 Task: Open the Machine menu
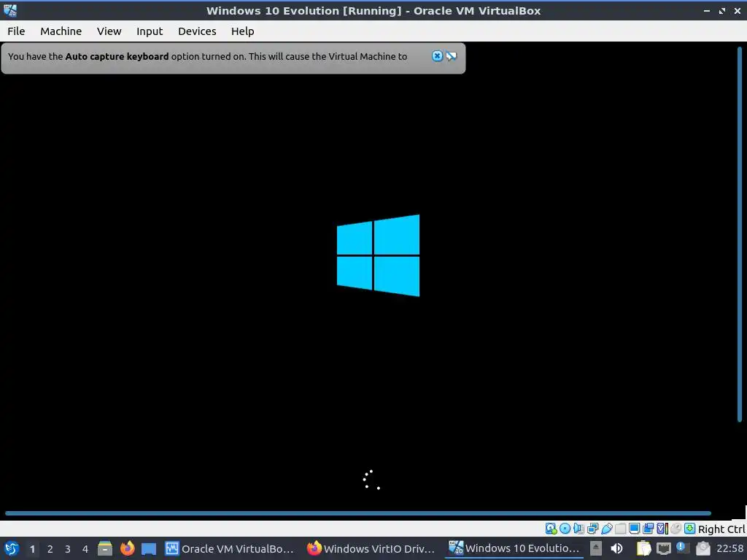[61, 31]
